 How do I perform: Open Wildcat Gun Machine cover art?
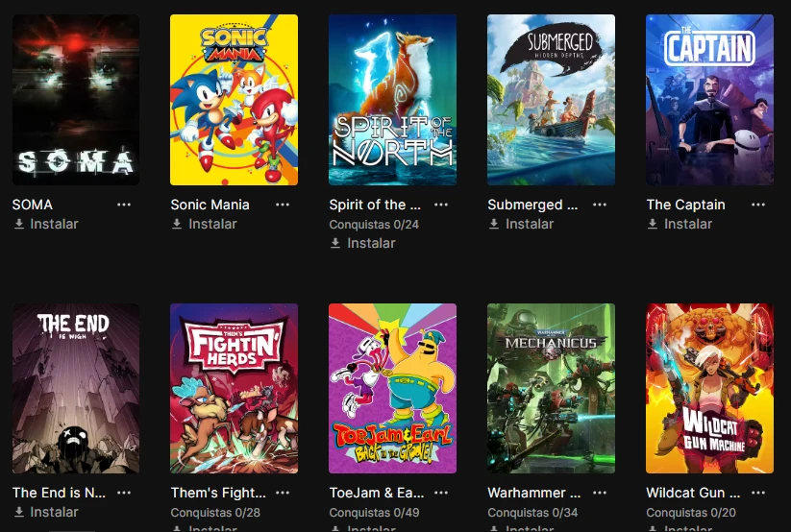coord(709,388)
